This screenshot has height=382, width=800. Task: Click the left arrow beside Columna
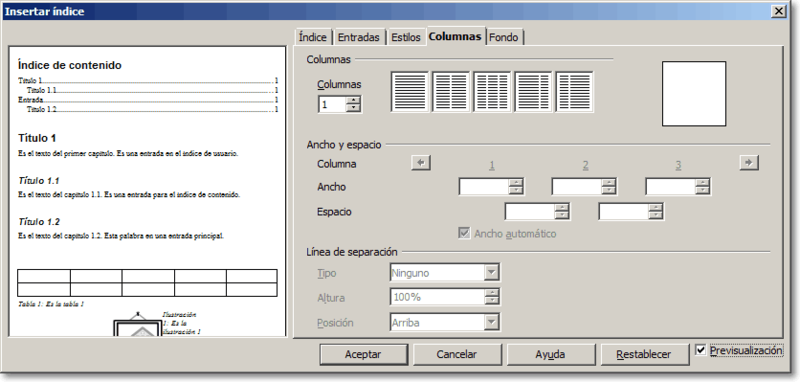click(421, 163)
